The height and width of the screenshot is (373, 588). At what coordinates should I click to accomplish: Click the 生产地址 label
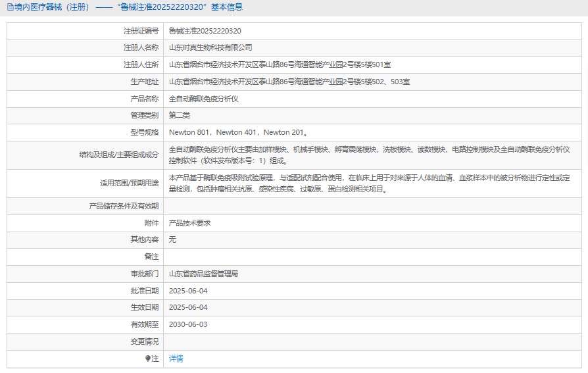[x=145, y=82]
